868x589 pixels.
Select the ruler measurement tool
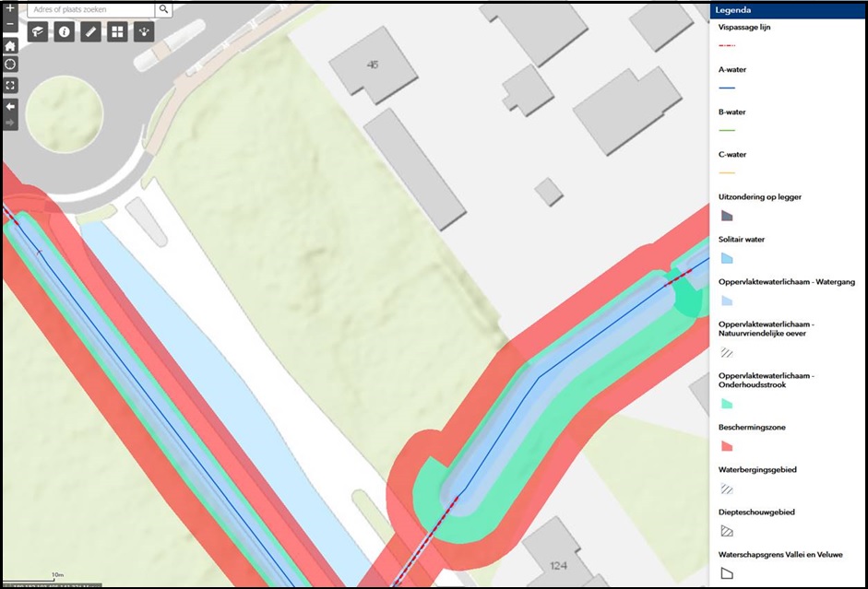tap(90, 31)
